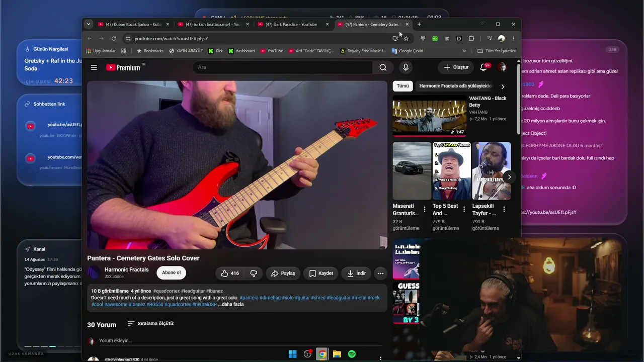Open options for Lapsekili Tayfur short

pos(504,209)
